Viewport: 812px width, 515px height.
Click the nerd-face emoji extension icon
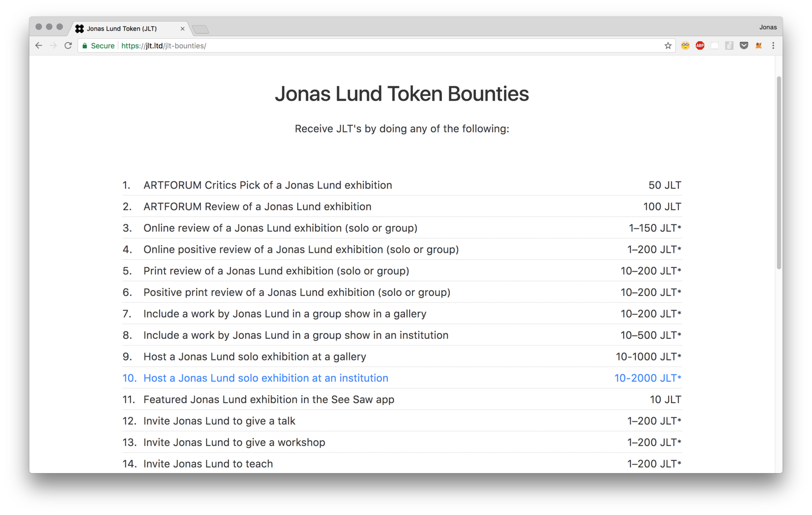685,46
